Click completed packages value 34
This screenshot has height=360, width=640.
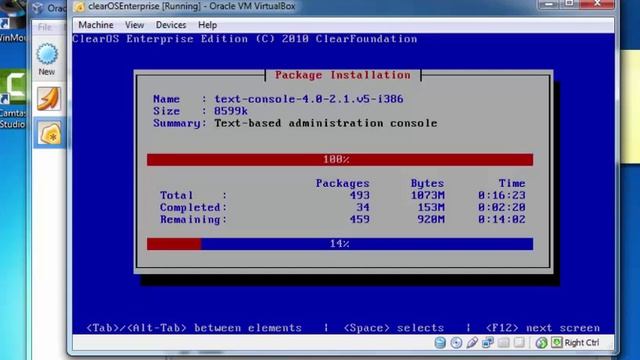(x=363, y=207)
